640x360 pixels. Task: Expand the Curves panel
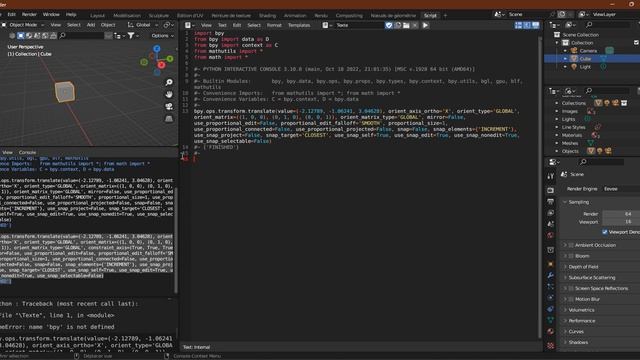coord(576,332)
